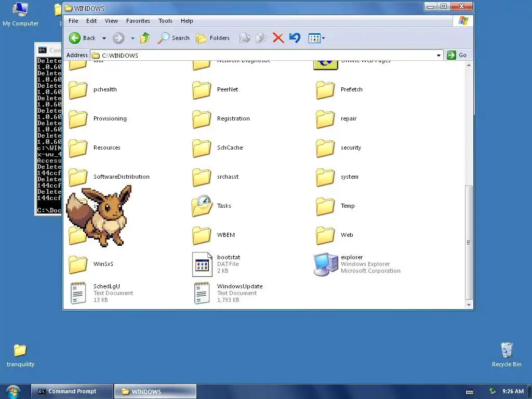Select the system folder name
Image resolution: width=532 pixels, height=399 pixels.
(350, 177)
